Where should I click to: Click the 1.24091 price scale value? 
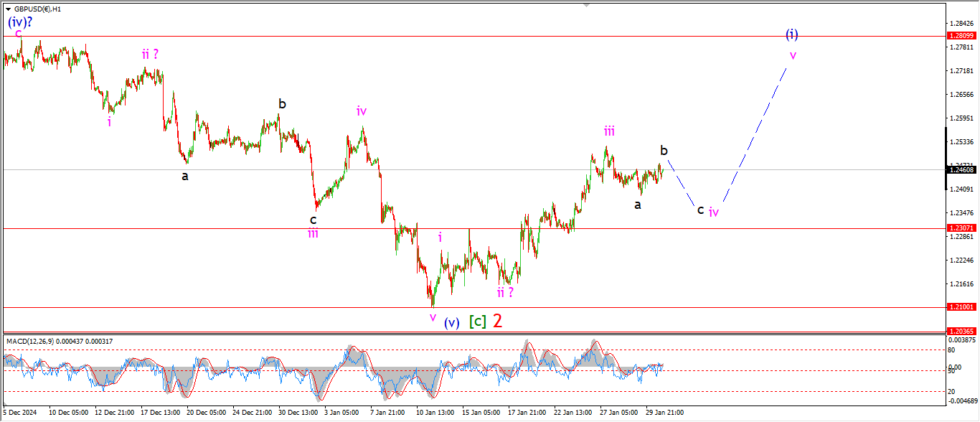coord(961,189)
